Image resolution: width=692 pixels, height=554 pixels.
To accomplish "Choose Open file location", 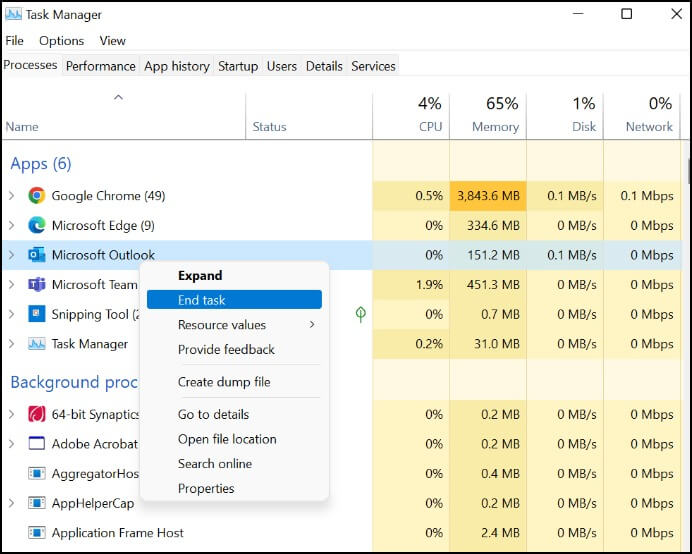I will tap(234, 439).
